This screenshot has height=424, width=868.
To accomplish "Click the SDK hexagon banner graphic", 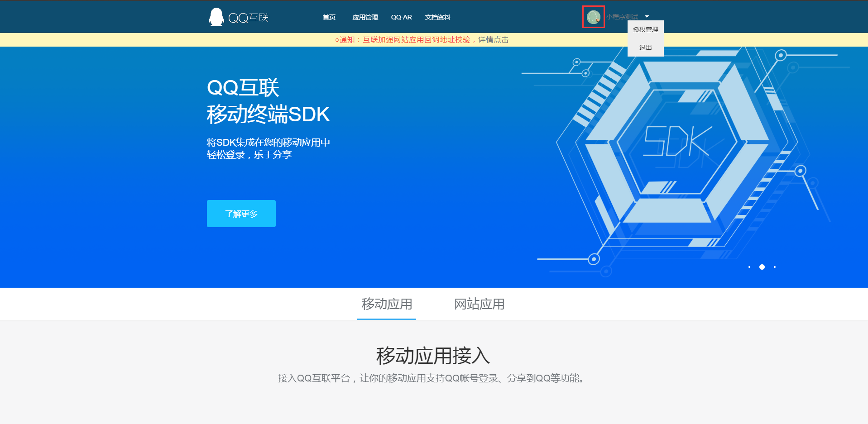I will coord(678,143).
